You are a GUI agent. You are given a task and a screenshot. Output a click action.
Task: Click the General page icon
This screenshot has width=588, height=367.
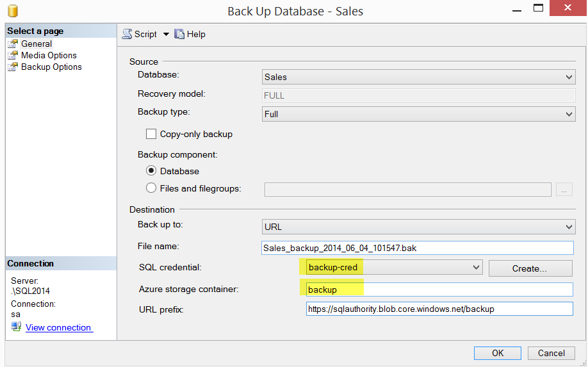pos(13,44)
